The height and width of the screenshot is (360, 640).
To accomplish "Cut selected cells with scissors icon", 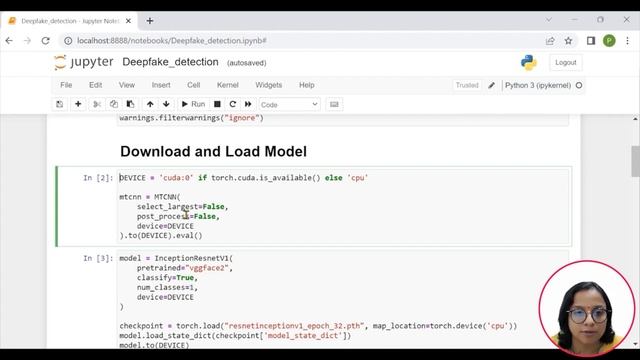I will 97,104.
